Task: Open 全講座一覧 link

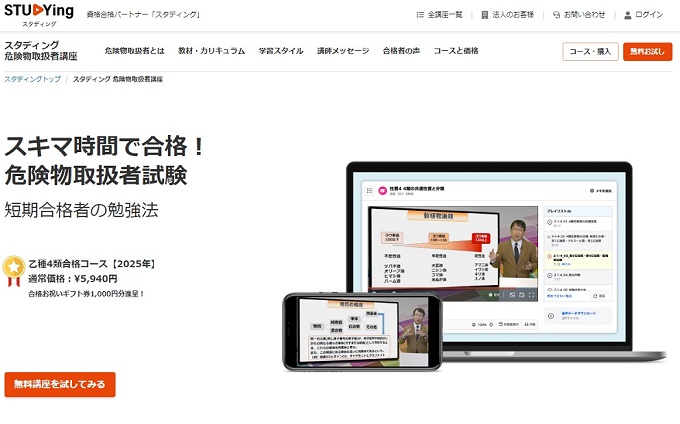Action: click(445, 15)
